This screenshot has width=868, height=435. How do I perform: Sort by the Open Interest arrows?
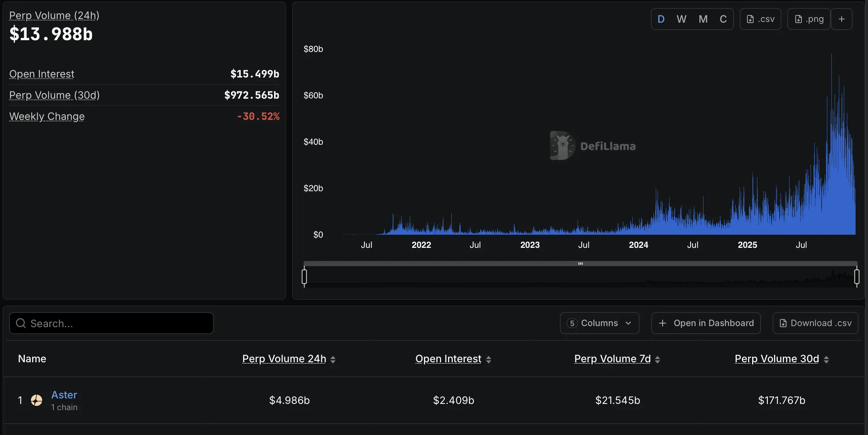489,359
